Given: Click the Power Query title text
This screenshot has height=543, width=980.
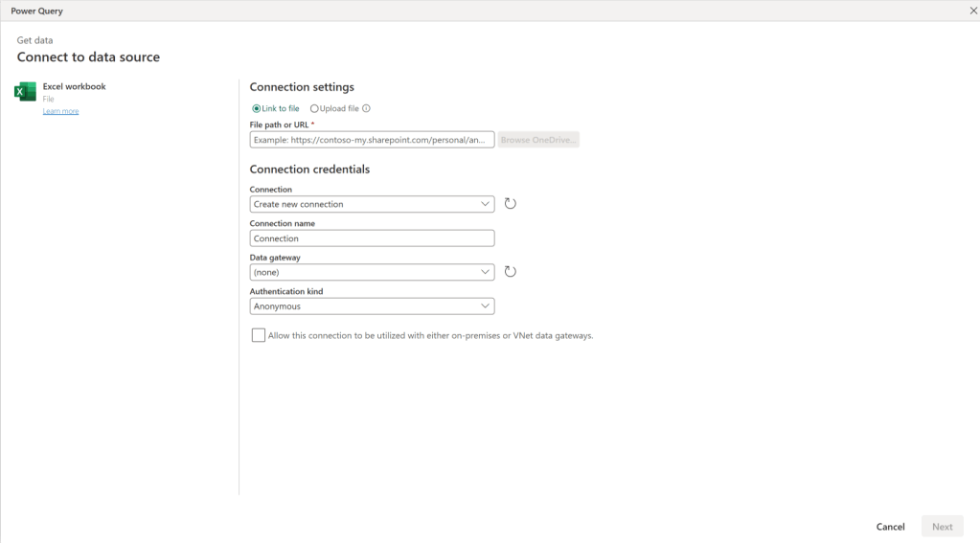Looking at the screenshot, I should pos(36,11).
